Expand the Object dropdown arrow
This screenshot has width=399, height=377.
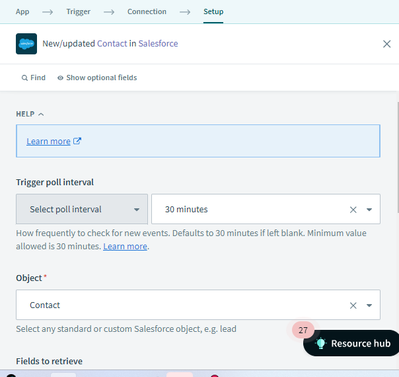tap(369, 305)
